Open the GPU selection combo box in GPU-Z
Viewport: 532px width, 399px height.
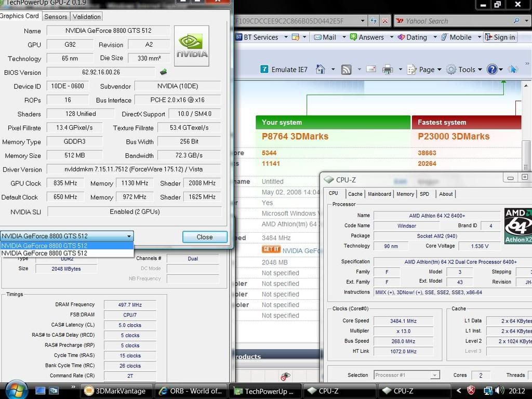coord(67,236)
